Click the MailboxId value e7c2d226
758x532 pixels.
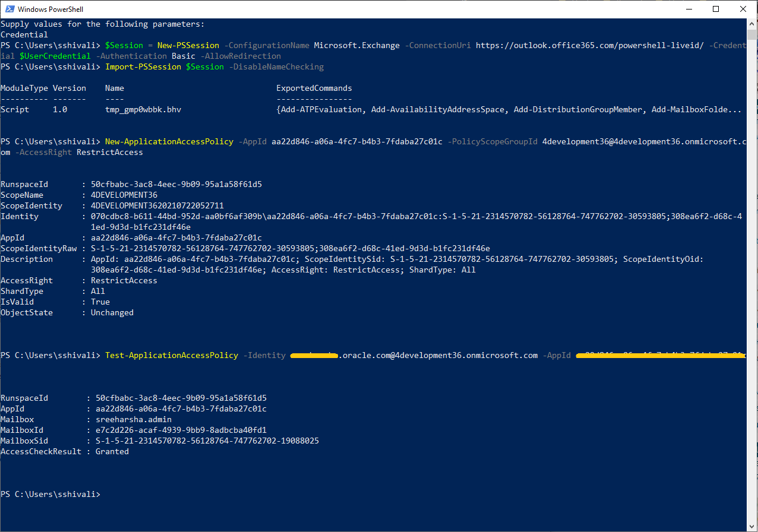coord(181,430)
